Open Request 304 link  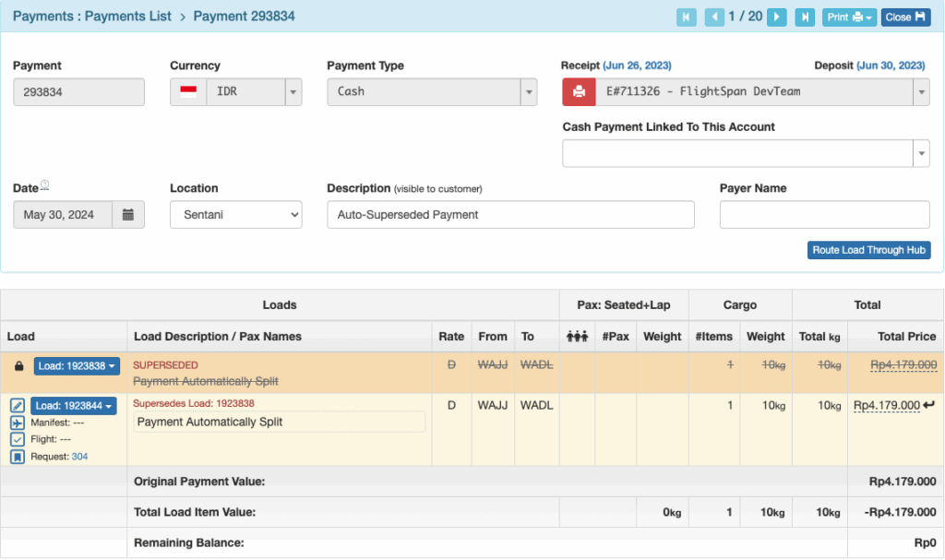coord(79,457)
